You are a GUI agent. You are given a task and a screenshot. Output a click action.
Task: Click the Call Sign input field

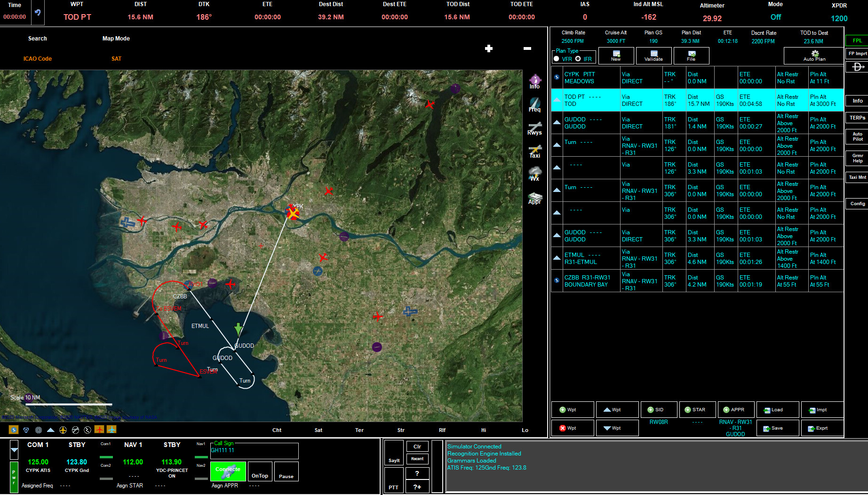pyautogui.click(x=254, y=451)
